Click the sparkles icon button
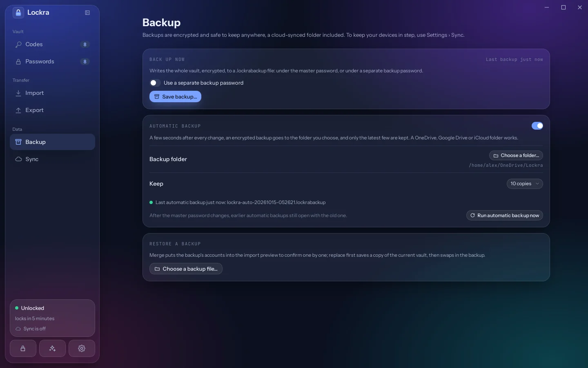Image resolution: width=588 pixels, height=368 pixels. [x=52, y=348]
